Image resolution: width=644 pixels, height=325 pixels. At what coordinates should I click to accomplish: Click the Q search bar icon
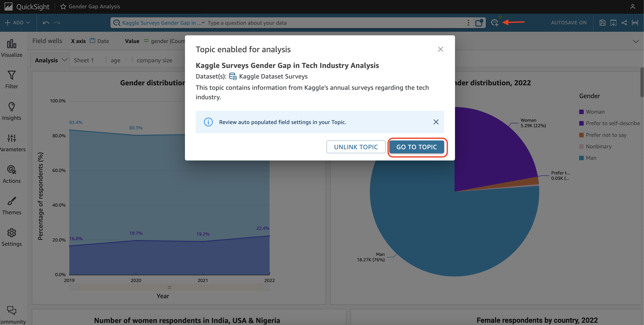pos(117,23)
